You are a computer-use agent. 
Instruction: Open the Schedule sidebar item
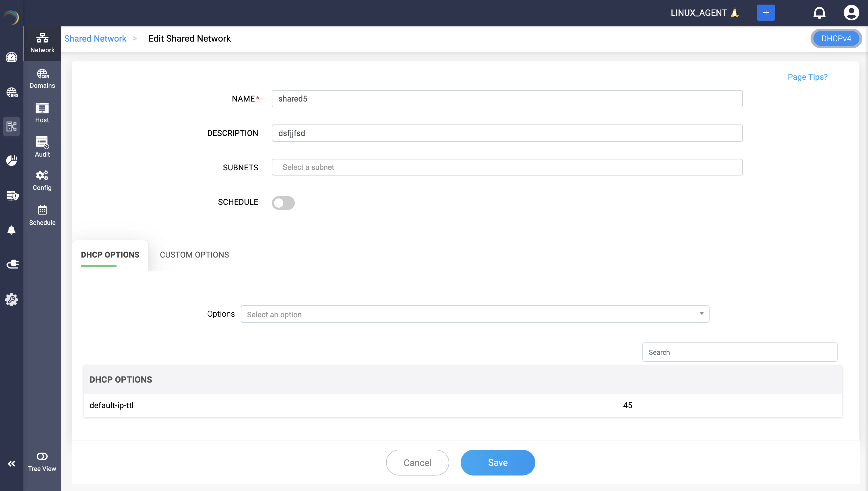[x=42, y=215]
